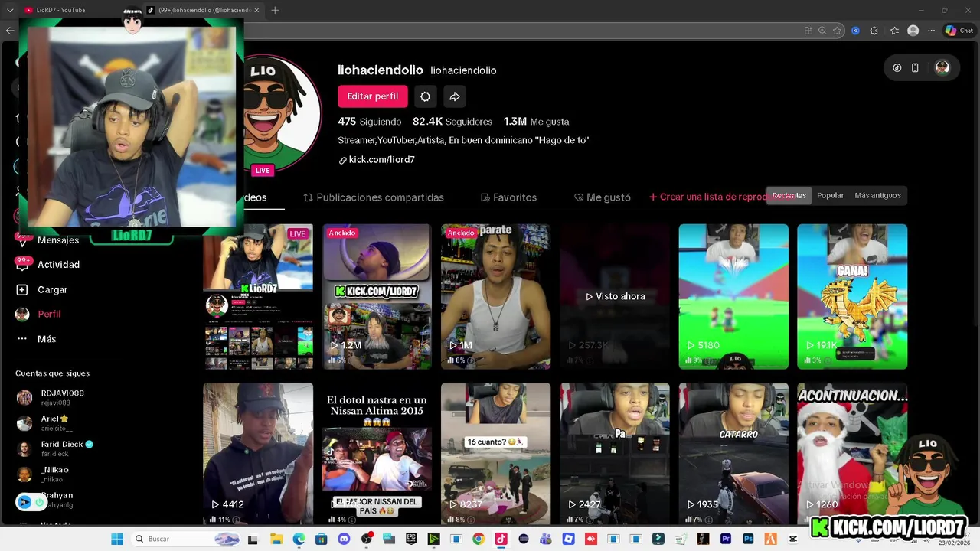Viewport: 980px width, 551px height.
Task: Close the TikTok browser tab
Action: click(x=256, y=10)
